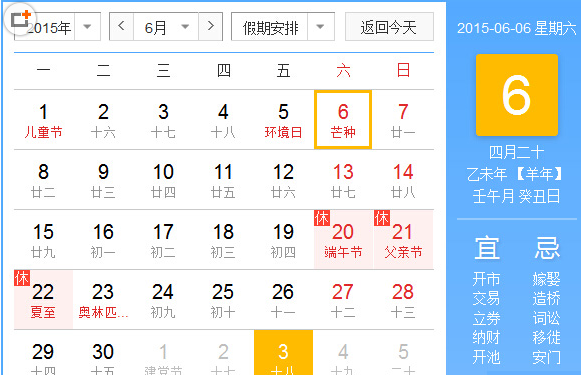Screen dimensions: 582x375
Task: Select June 25 初十
Action: click(x=223, y=300)
